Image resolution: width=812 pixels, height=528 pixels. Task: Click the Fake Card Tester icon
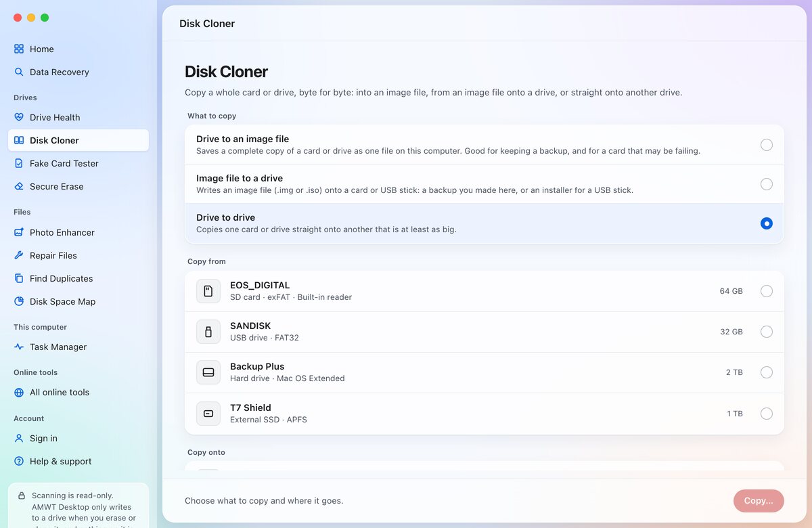point(19,163)
